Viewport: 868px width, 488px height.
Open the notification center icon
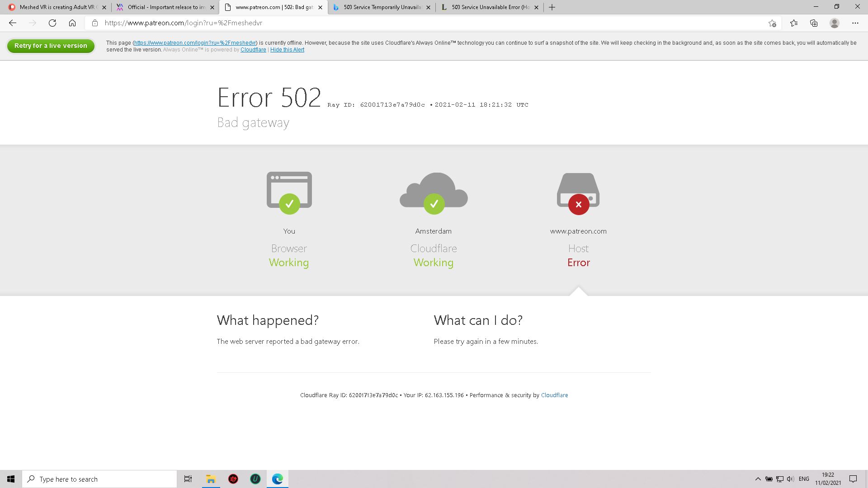pyautogui.click(x=853, y=479)
